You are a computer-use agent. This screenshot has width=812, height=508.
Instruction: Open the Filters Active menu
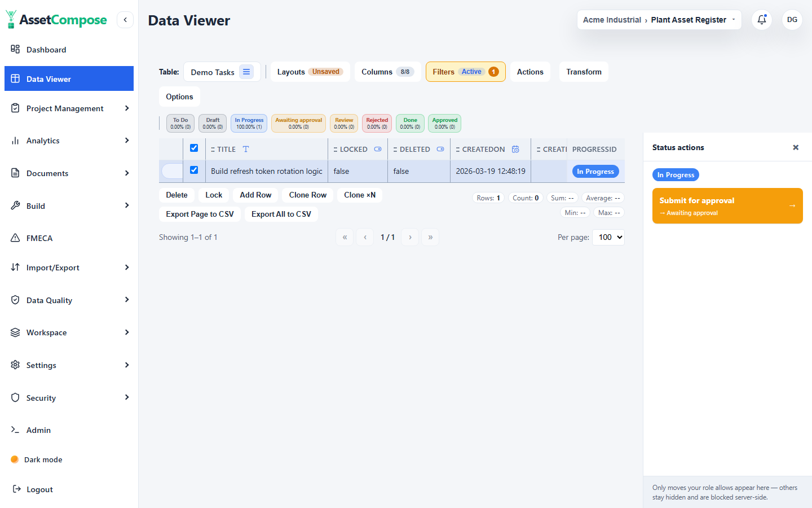(466, 72)
